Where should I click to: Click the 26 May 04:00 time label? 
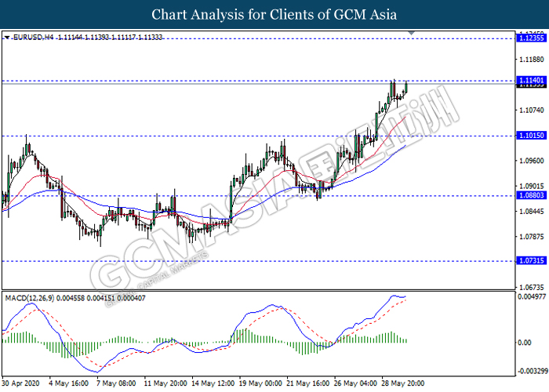[356, 383]
